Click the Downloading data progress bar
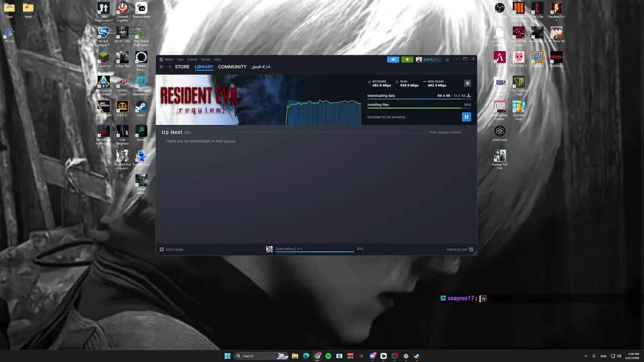 (419, 99)
